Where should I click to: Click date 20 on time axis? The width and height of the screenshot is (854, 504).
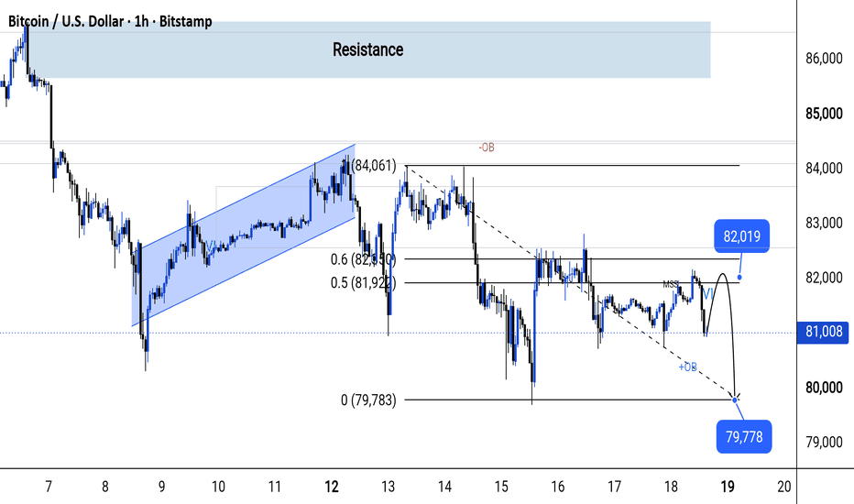click(783, 486)
